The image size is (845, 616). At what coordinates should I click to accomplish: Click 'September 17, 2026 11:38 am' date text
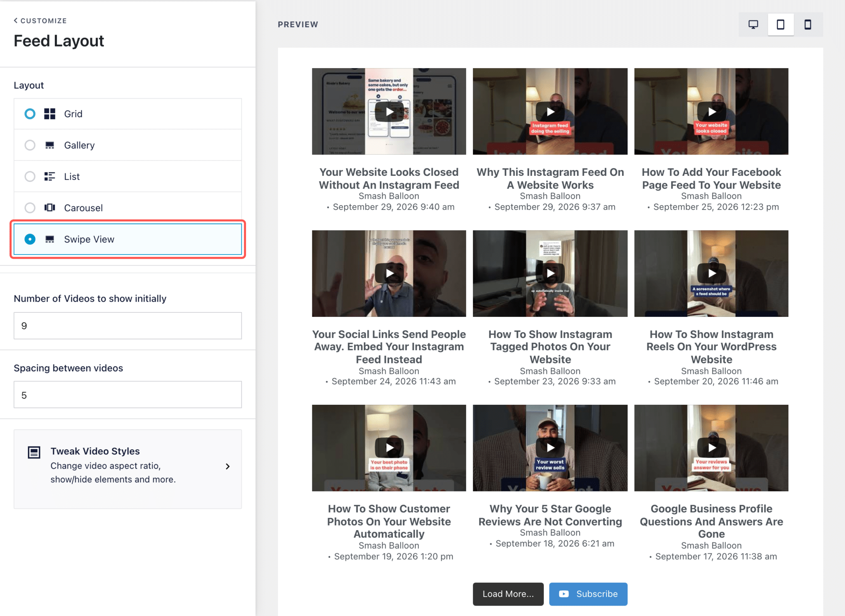(716, 556)
